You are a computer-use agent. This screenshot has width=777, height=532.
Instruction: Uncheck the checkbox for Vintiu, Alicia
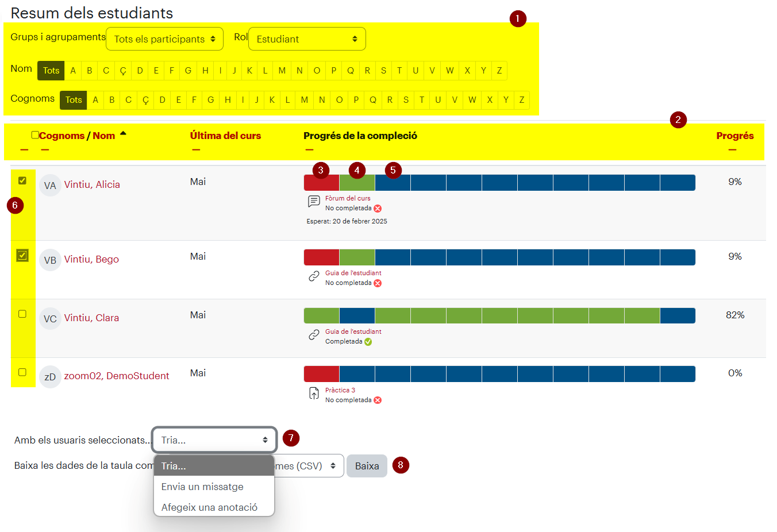click(x=22, y=180)
